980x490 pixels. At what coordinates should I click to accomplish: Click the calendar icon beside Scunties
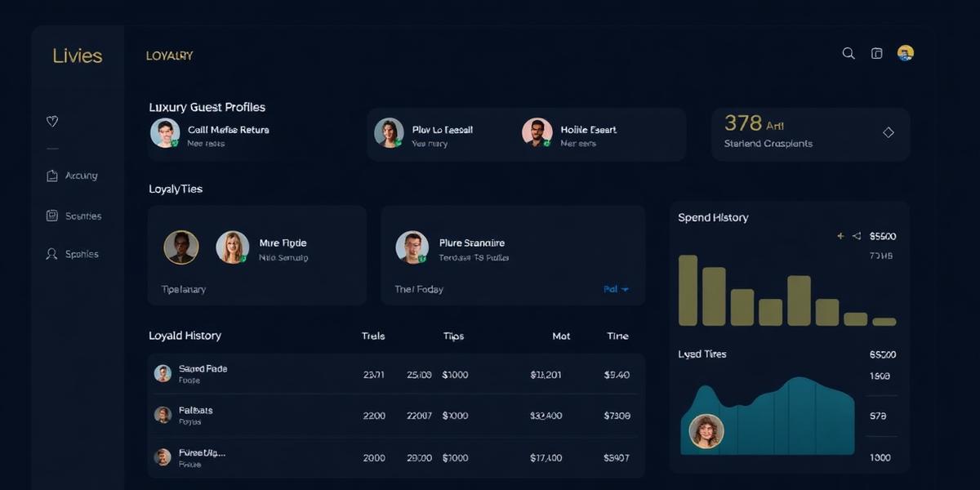click(x=52, y=216)
